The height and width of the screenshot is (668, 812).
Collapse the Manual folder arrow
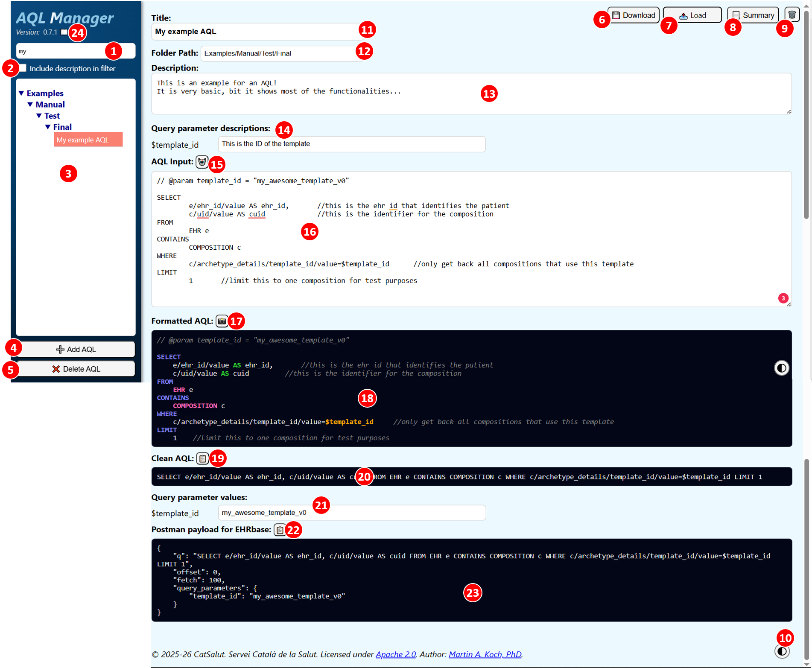(30, 105)
